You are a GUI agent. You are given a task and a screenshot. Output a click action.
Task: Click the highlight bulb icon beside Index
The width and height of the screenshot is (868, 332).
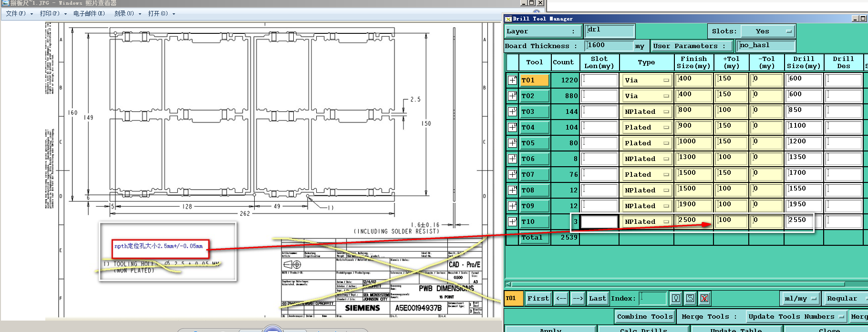point(676,299)
